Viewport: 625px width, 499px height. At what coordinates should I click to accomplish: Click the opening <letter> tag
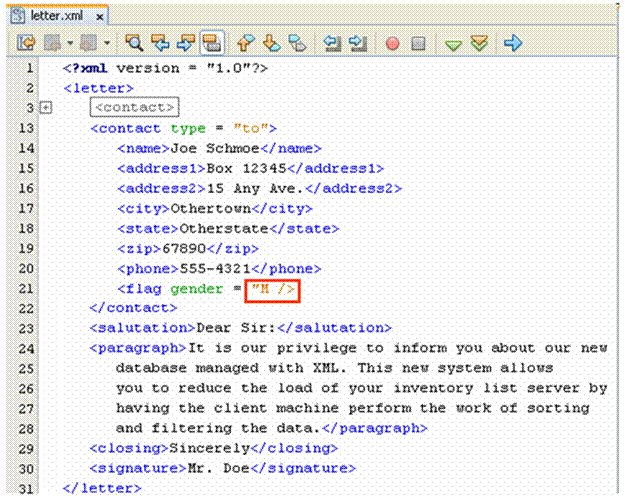tap(98, 88)
